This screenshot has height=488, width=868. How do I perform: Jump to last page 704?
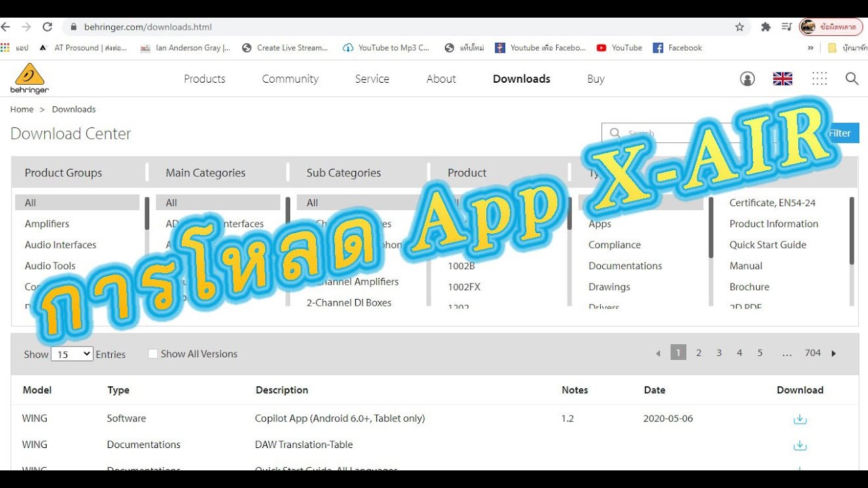click(812, 352)
